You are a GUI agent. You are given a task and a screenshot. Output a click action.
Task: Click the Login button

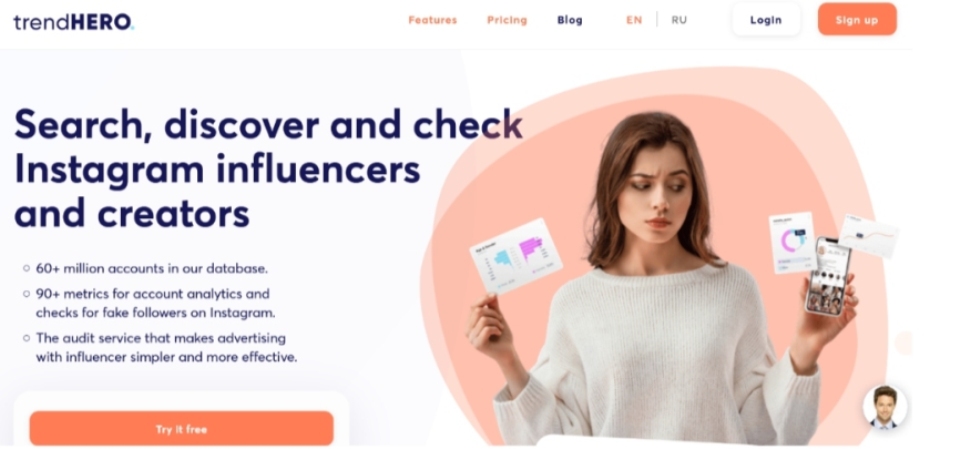point(766,20)
